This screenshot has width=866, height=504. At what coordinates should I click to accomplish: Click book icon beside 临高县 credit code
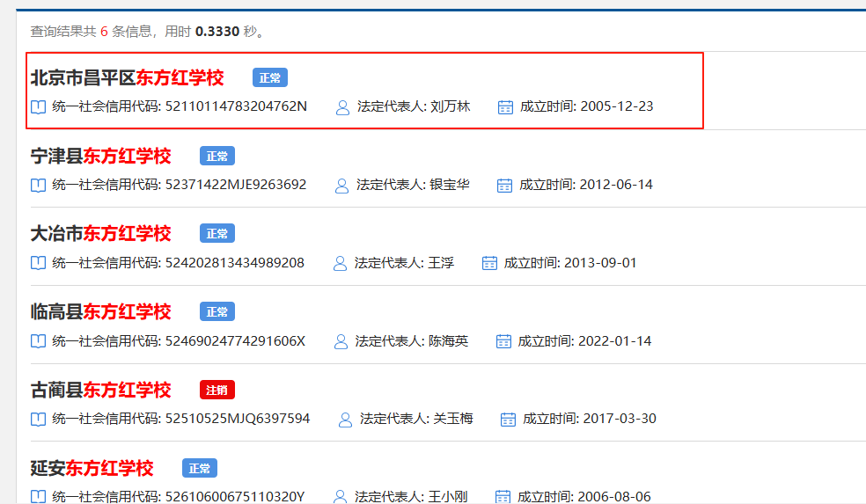(39, 341)
